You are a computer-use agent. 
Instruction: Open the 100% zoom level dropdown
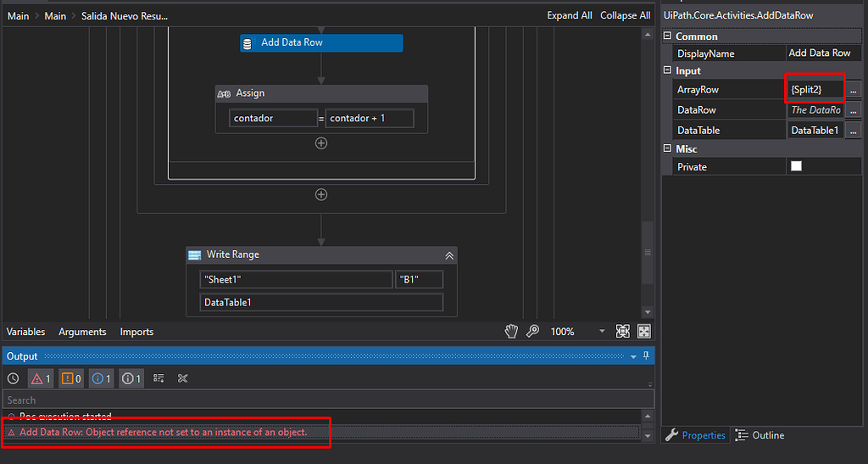pyautogui.click(x=602, y=332)
